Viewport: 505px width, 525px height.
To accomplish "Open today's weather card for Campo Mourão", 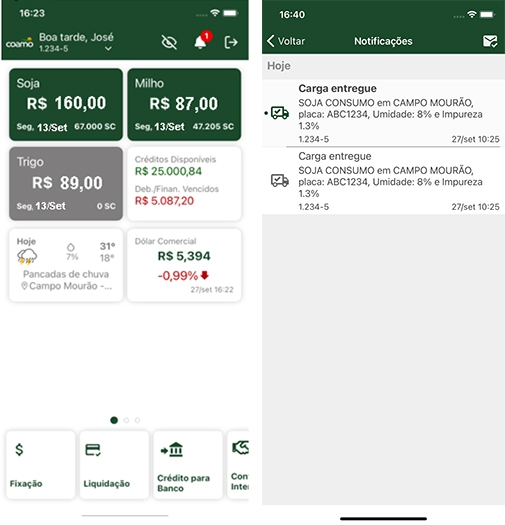I will coord(66,265).
